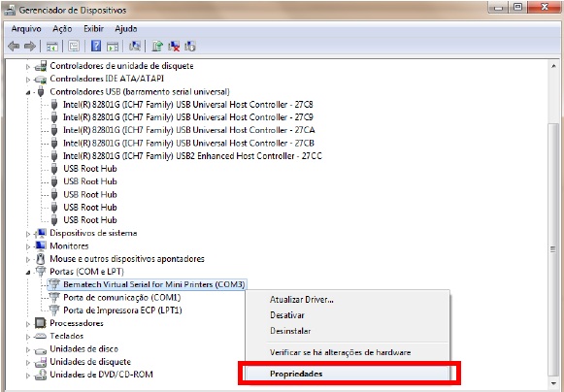Click the Disable device down-arrow icon

(x=190, y=46)
